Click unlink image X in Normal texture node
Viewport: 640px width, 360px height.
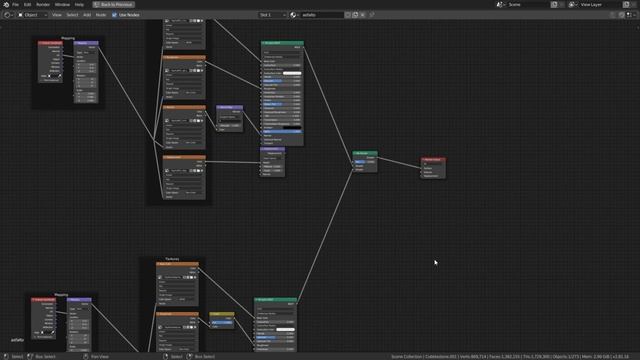click(x=202, y=121)
